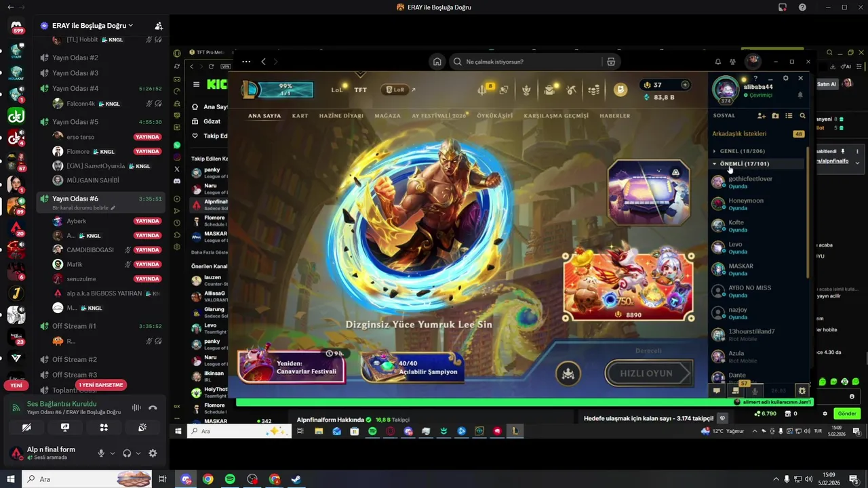
Task: Search friends with League social magnifier icon
Action: pyautogui.click(x=802, y=116)
